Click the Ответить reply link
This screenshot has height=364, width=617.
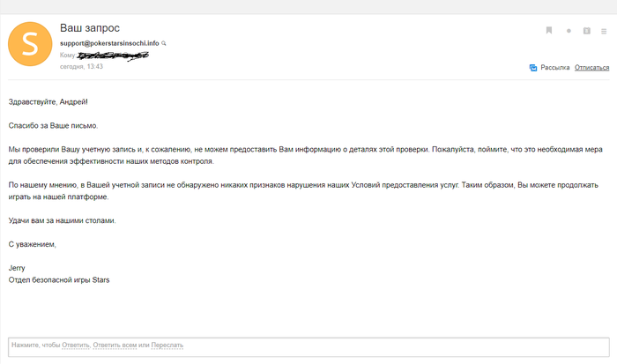click(x=76, y=345)
